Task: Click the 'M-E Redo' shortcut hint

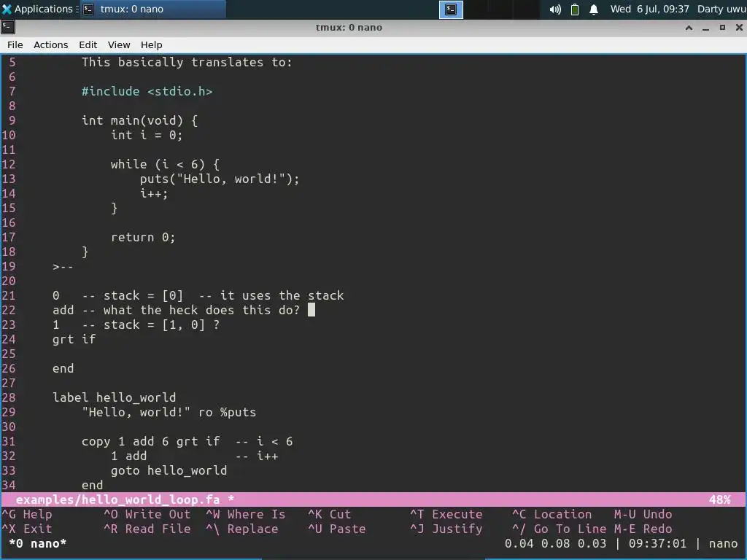Action: 643,529
